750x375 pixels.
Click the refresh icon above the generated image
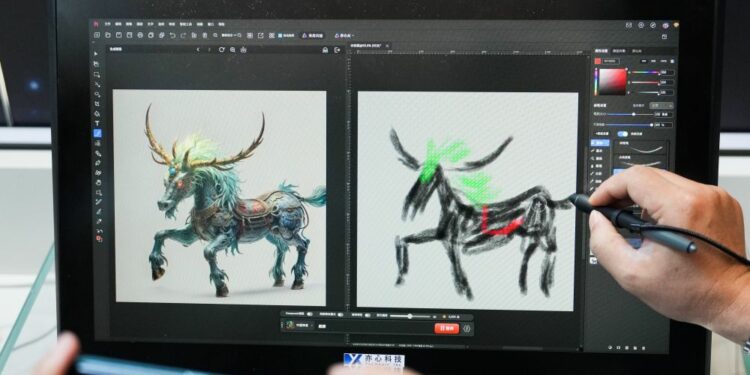click(x=221, y=49)
